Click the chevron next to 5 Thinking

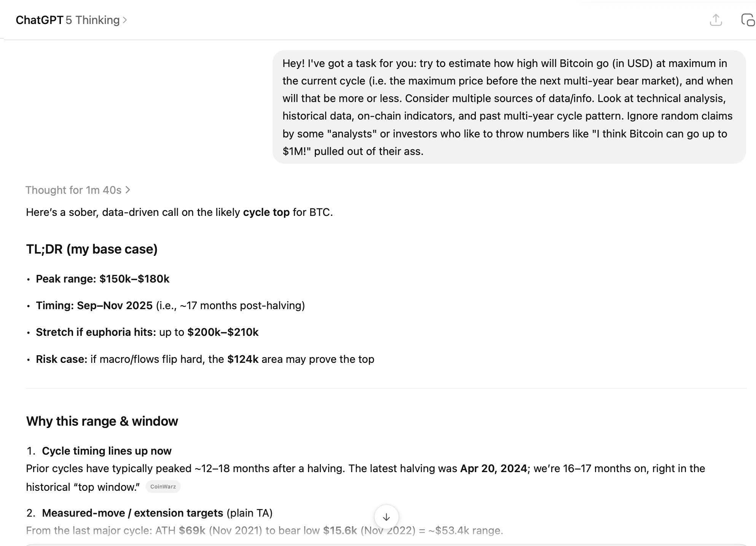125,20
